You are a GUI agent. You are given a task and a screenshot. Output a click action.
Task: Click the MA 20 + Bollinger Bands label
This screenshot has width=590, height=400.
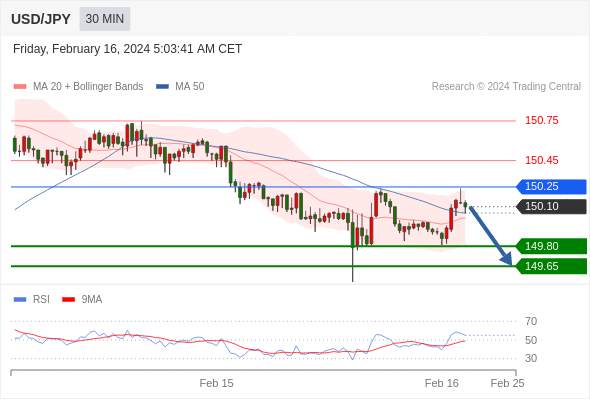coord(88,87)
